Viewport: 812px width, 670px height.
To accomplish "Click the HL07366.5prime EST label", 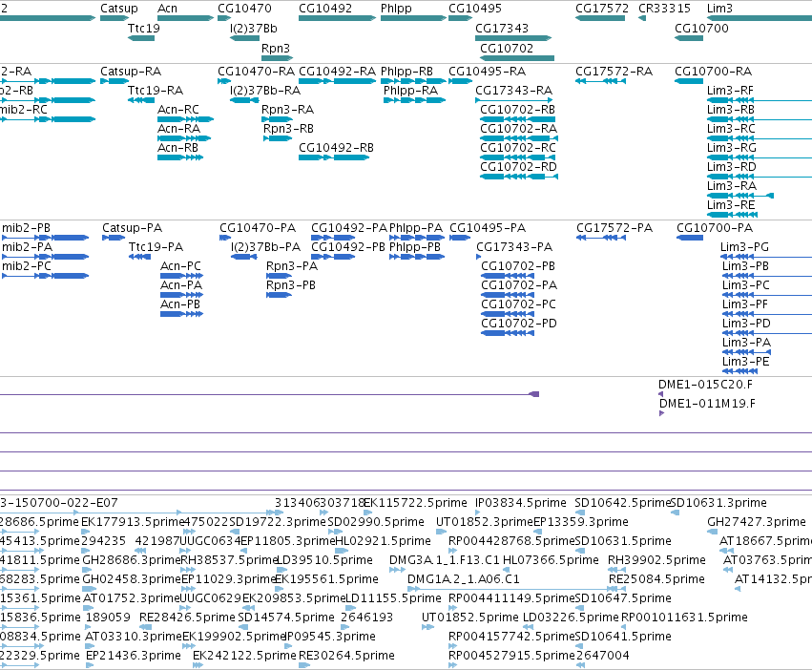I will coord(551,560).
